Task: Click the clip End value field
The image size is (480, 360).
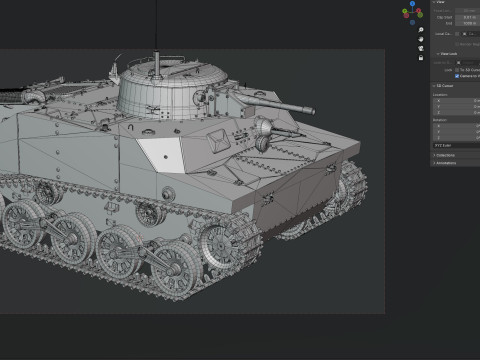Action: 468,23
